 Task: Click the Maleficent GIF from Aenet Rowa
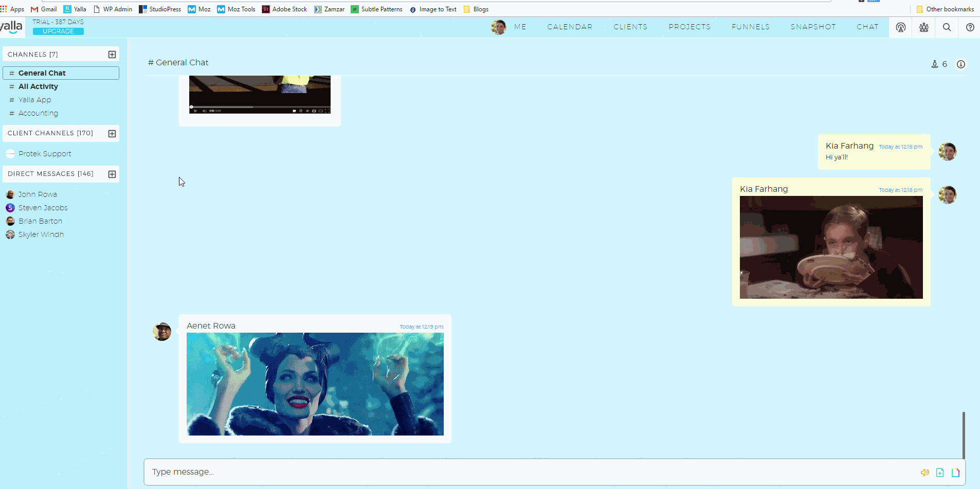click(315, 384)
